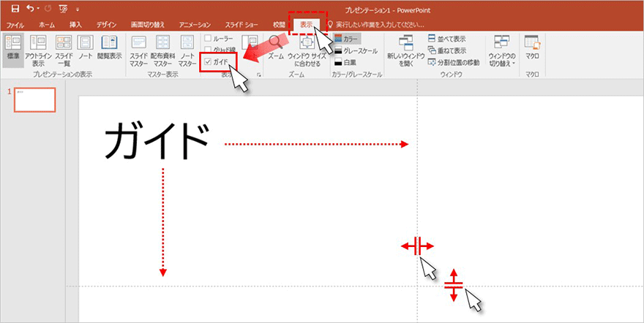Click 新しいウィンドウを開く button

click(x=406, y=50)
